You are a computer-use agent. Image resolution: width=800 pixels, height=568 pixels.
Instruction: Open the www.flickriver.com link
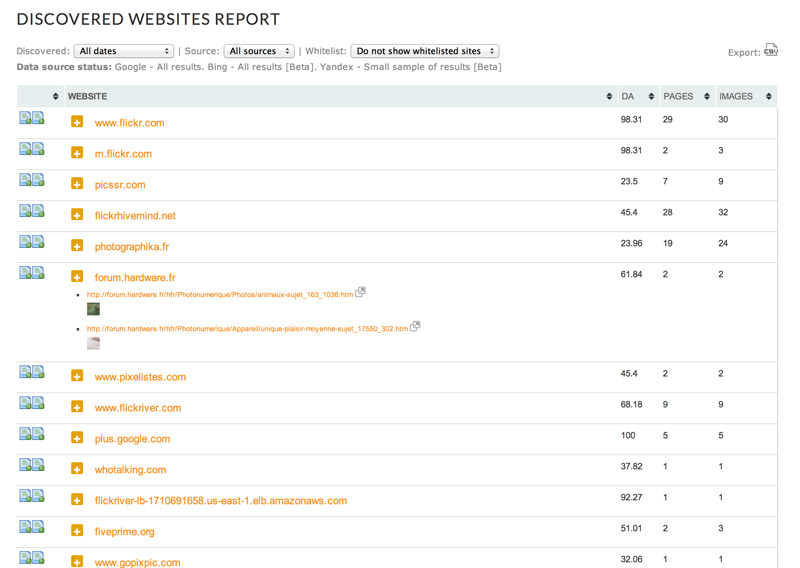(138, 408)
